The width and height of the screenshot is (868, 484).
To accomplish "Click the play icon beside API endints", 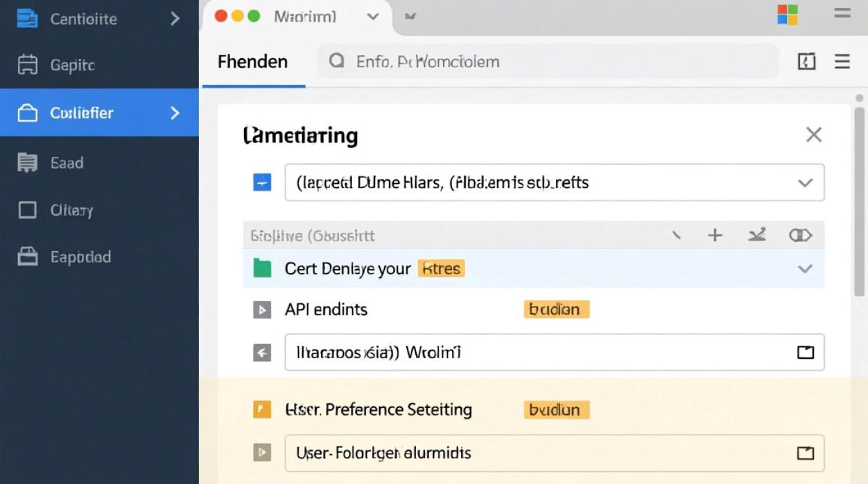I will [x=262, y=310].
